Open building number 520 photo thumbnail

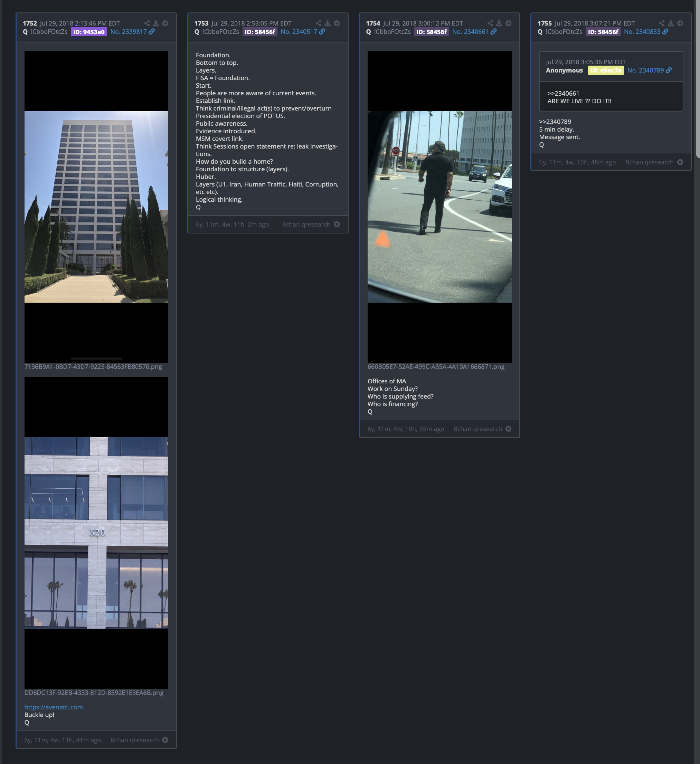[96, 533]
